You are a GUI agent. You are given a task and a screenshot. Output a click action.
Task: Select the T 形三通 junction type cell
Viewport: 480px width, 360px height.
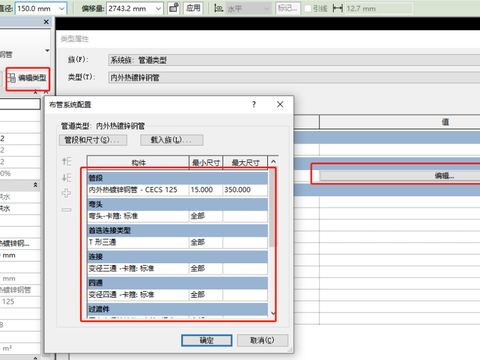pyautogui.click(x=138, y=242)
